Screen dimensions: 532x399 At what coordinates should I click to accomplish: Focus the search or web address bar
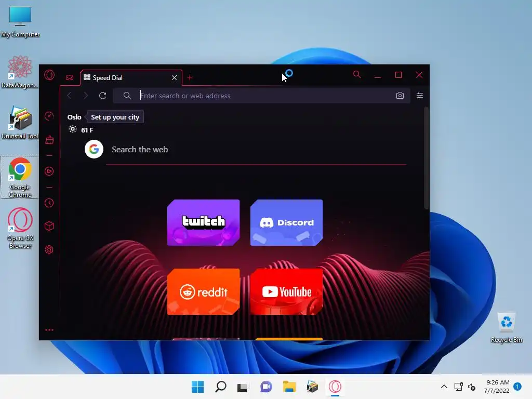point(261,96)
